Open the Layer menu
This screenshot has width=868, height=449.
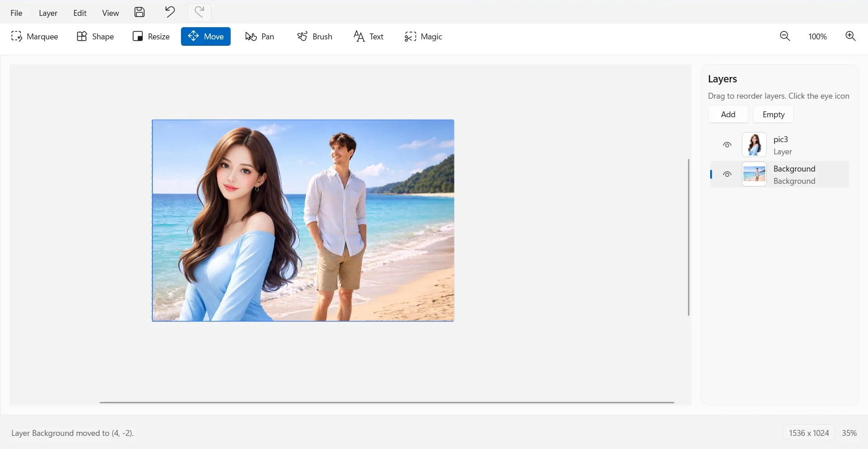[48, 13]
